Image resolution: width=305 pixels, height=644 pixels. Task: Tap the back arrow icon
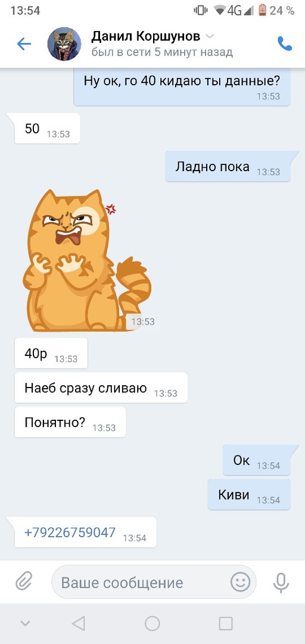[24, 44]
